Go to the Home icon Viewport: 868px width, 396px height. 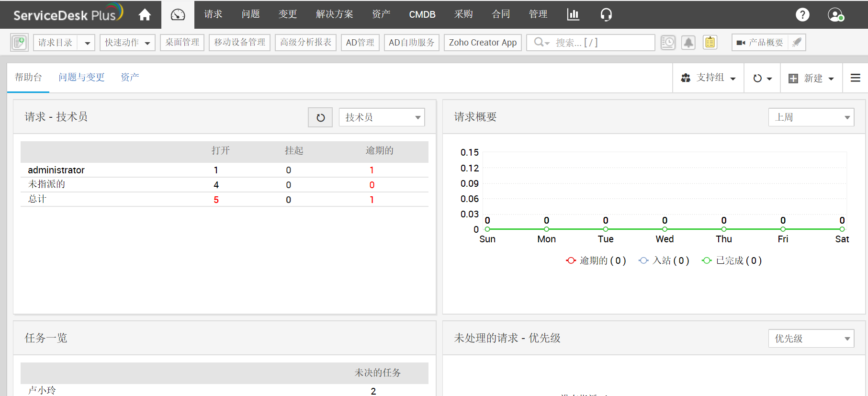pyautogui.click(x=145, y=15)
